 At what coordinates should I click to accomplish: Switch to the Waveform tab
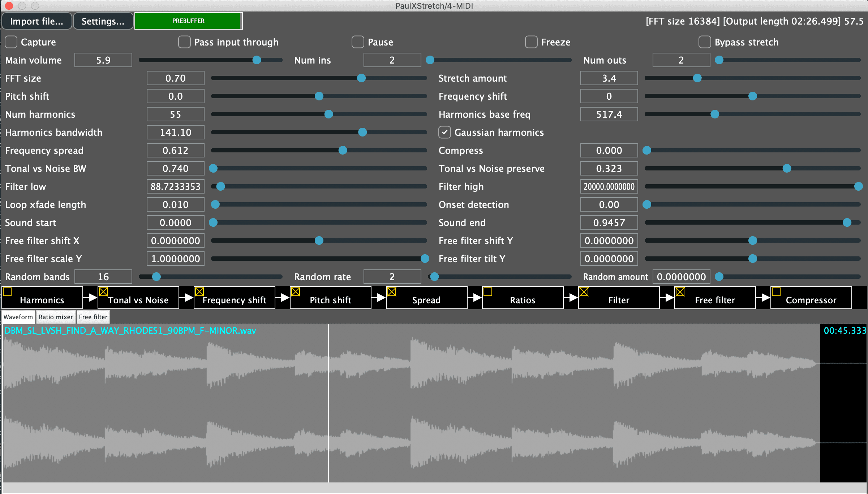point(18,317)
